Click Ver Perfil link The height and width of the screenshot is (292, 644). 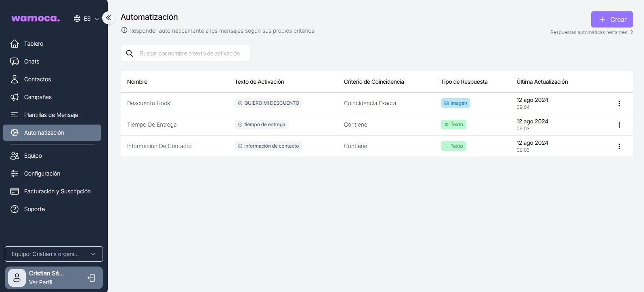coord(41,282)
